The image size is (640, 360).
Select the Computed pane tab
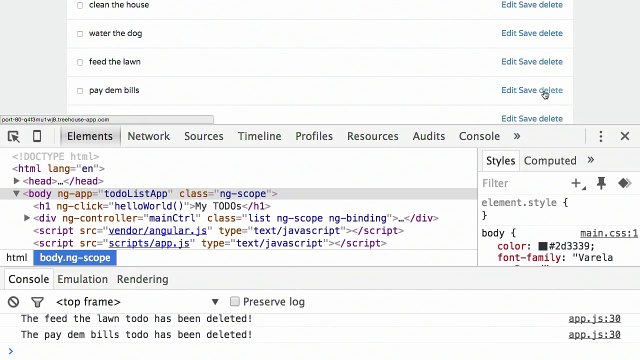pos(550,160)
